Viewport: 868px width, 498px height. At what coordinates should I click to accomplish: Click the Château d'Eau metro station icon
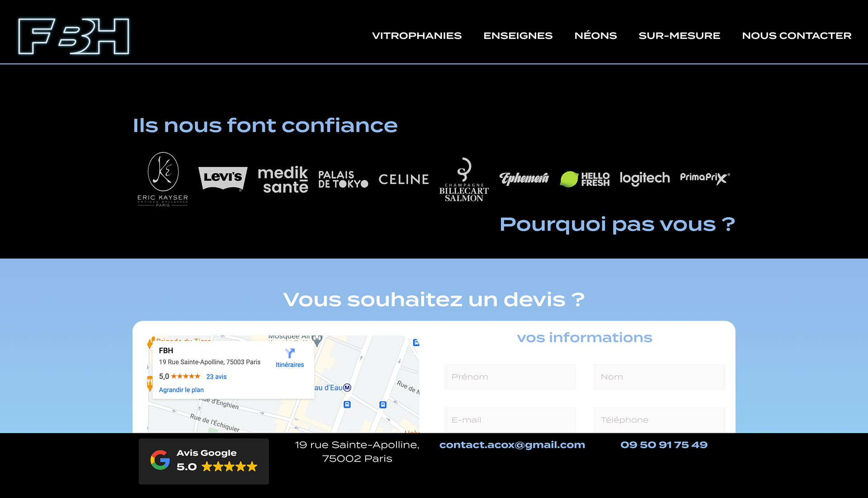pos(347,388)
